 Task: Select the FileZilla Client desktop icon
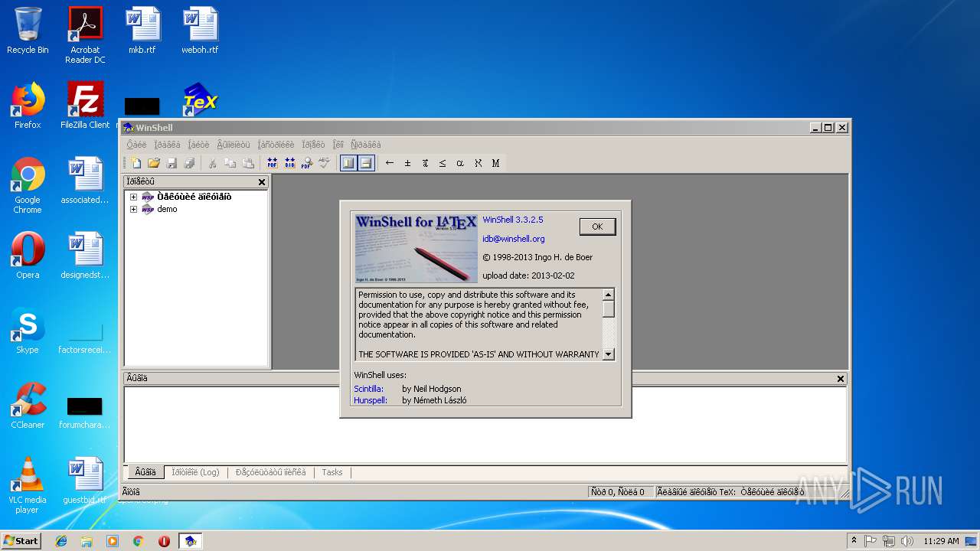[85, 106]
